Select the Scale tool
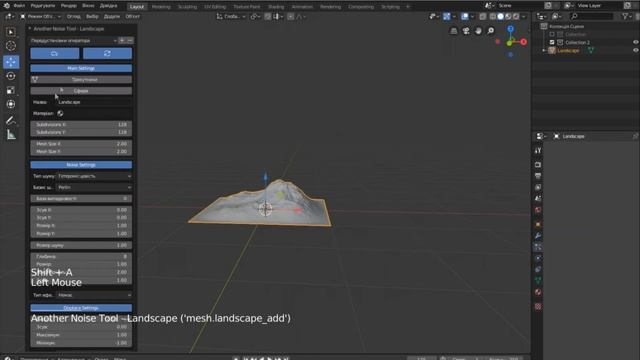Image resolution: width=640 pixels, height=360 pixels. tap(11, 90)
